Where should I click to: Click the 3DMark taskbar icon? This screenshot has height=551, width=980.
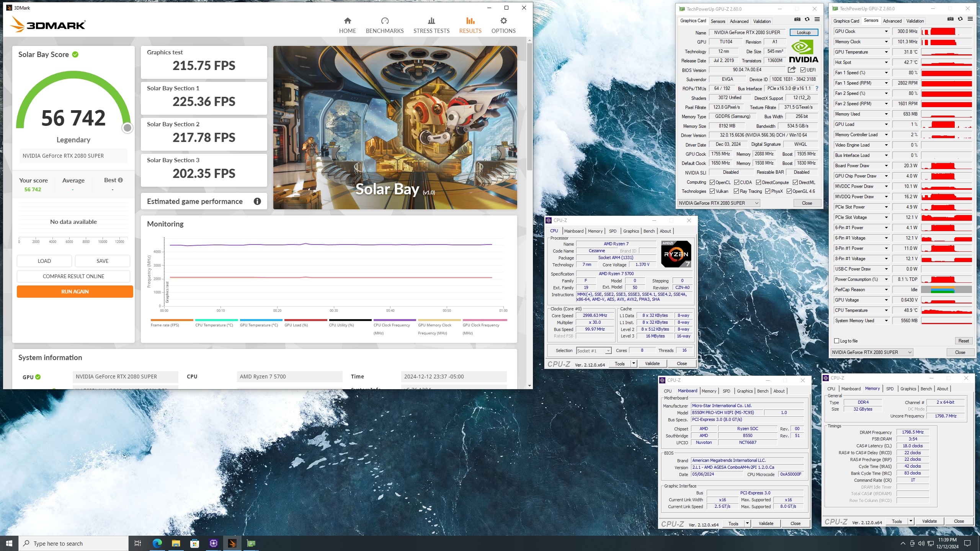coord(232,543)
